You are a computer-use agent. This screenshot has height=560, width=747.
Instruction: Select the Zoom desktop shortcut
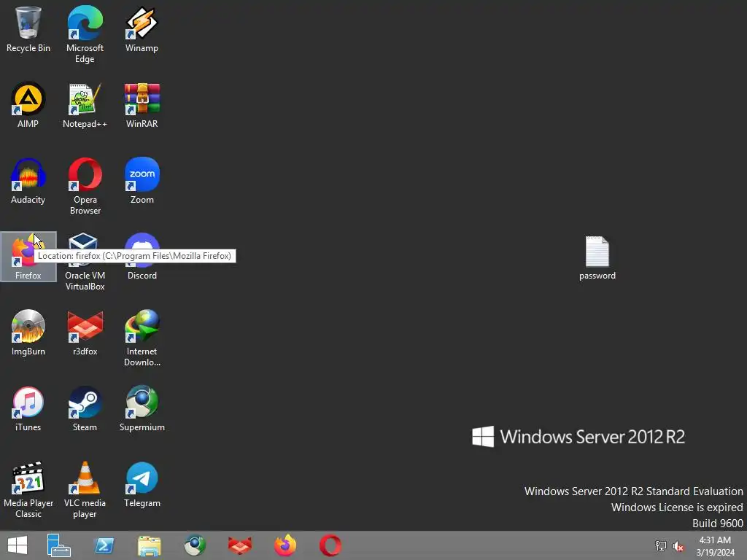[142, 182]
